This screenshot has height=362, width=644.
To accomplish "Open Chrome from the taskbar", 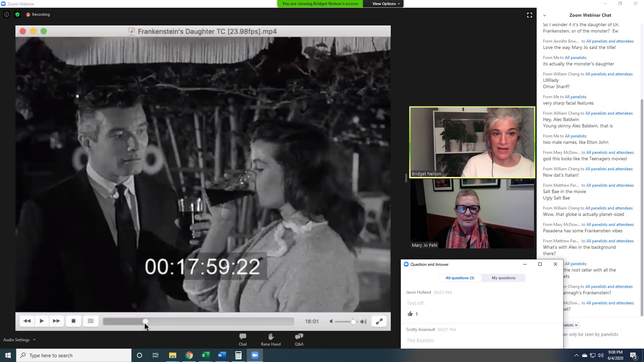I will pyautogui.click(x=189, y=355).
